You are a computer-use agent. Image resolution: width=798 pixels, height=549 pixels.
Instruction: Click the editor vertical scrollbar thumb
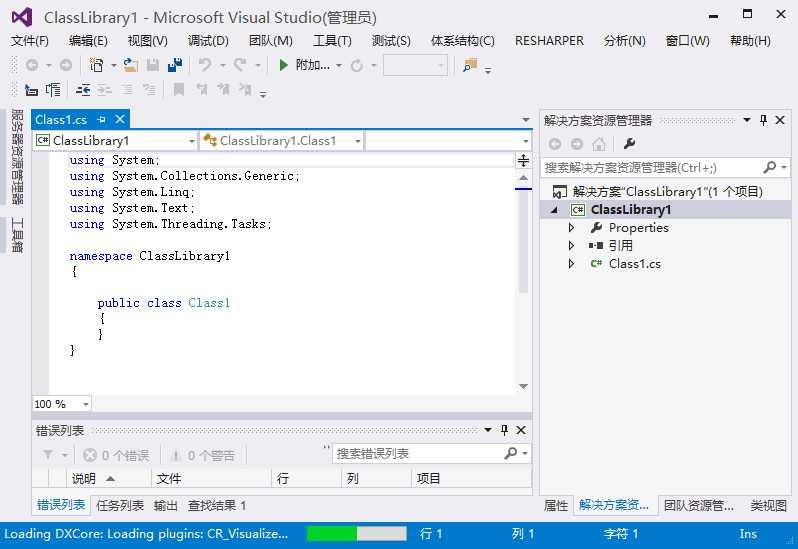pyautogui.click(x=523, y=242)
